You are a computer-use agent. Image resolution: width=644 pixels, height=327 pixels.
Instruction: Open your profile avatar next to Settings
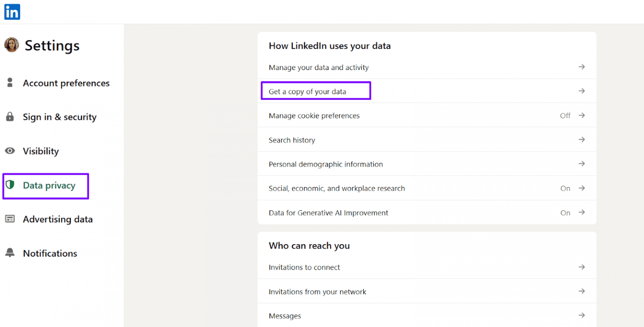click(x=11, y=44)
